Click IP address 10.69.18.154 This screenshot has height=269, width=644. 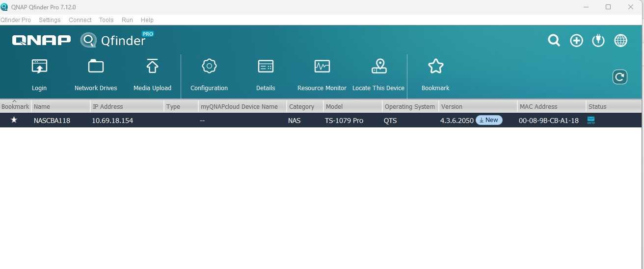[112, 121]
